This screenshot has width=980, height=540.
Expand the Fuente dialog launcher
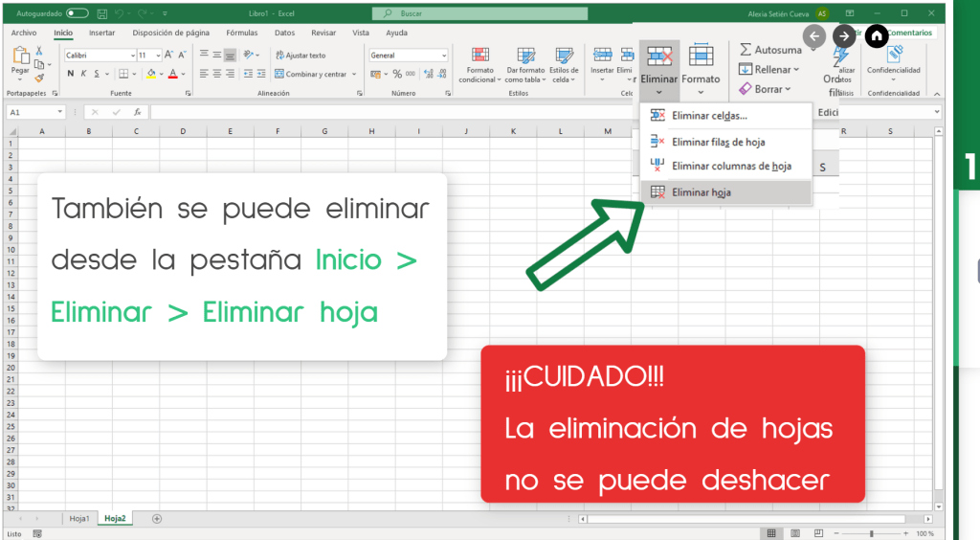(x=189, y=93)
